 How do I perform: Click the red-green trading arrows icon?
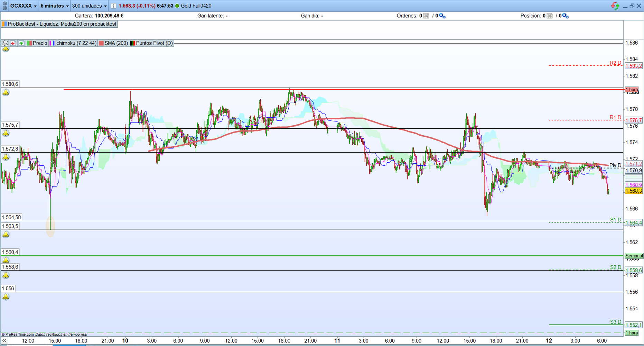(x=615, y=6)
